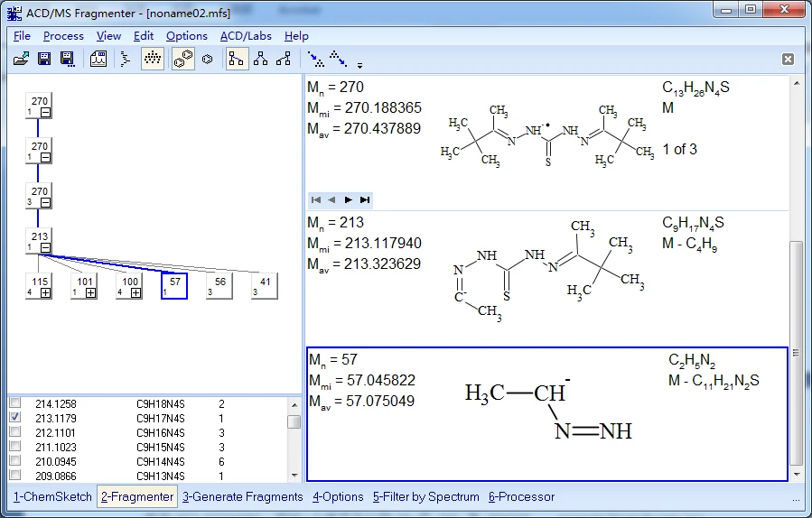Expand the 101 fragment node

90,293
